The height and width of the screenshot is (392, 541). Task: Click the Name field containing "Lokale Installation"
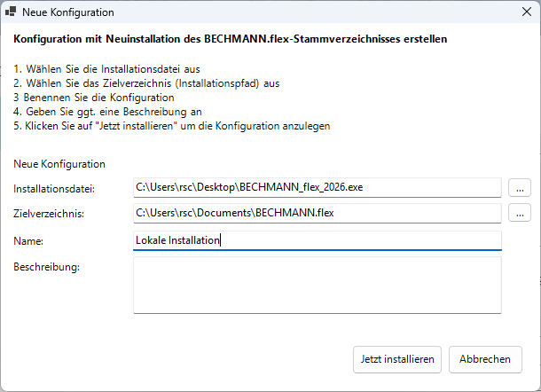pyautogui.click(x=318, y=239)
